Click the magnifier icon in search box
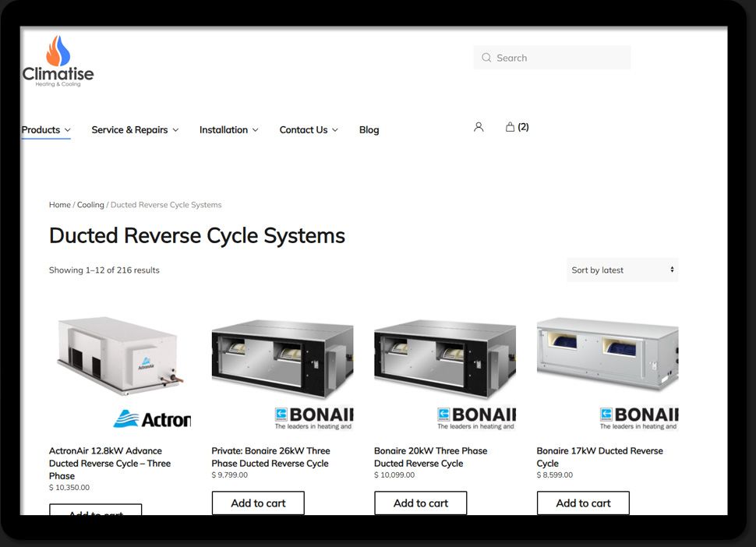The width and height of the screenshot is (756, 547). pyautogui.click(x=486, y=58)
